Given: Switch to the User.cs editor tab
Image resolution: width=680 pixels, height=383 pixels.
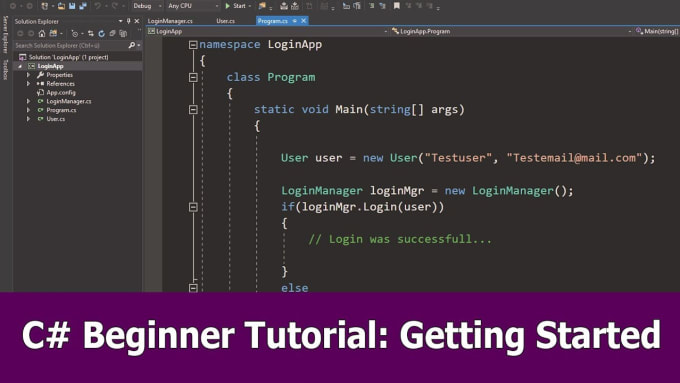Looking at the screenshot, I should 226,21.
